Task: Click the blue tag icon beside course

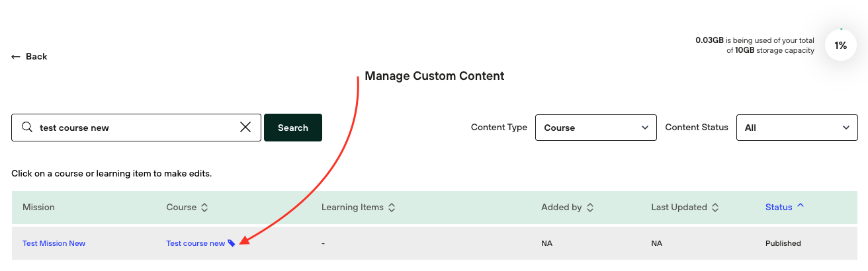Action: click(x=232, y=243)
